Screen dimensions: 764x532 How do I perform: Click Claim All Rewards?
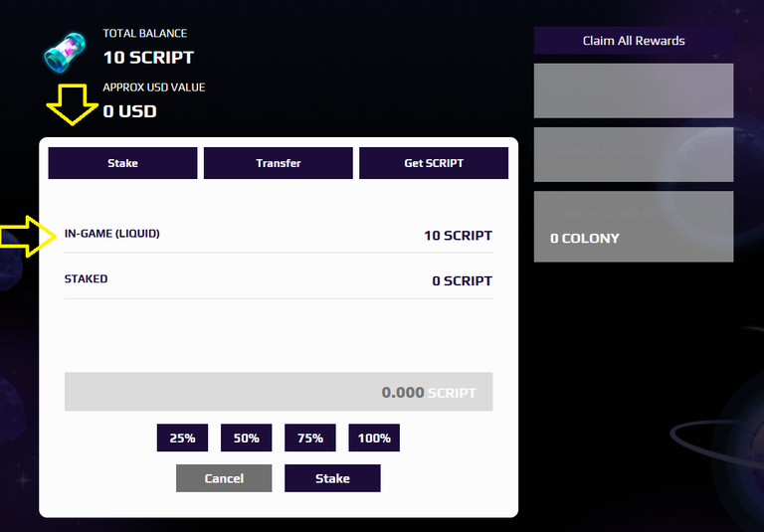coord(634,41)
